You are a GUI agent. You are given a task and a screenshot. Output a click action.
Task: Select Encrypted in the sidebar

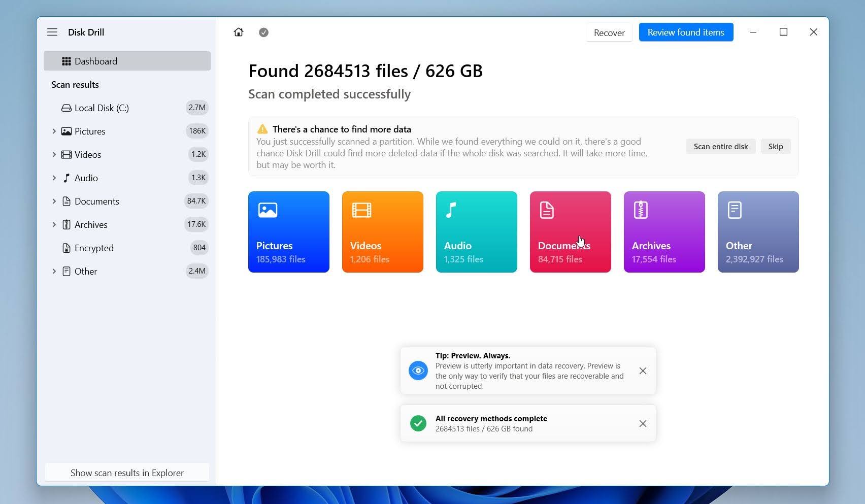coord(94,248)
